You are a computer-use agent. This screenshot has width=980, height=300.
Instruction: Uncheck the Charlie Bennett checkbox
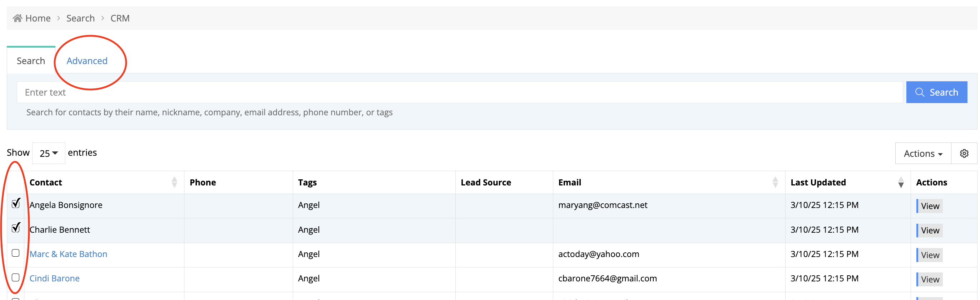16,228
